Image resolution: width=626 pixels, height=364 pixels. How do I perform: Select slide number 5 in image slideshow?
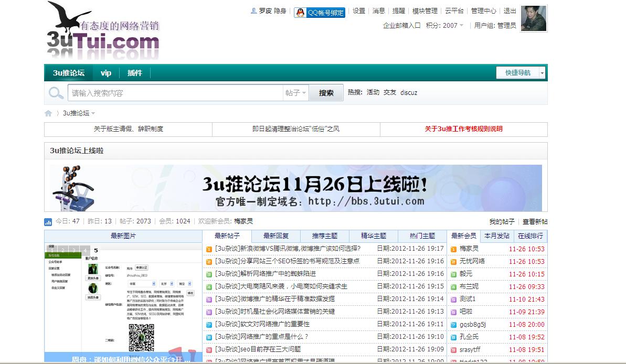pos(96,250)
